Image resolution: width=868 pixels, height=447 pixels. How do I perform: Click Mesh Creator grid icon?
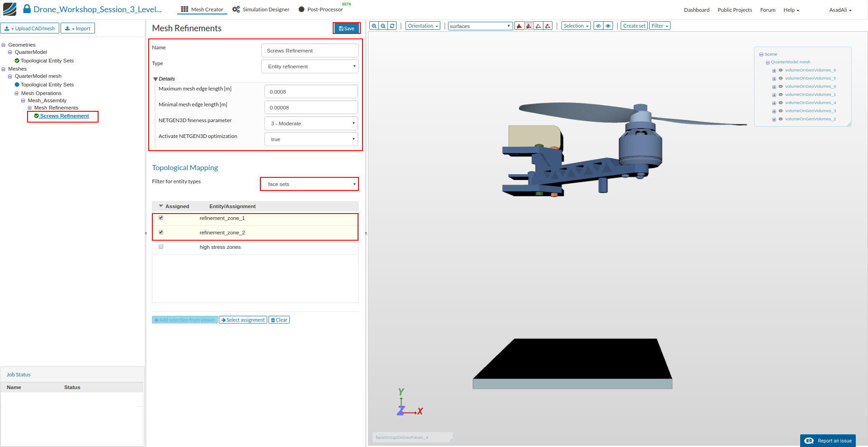coord(184,9)
